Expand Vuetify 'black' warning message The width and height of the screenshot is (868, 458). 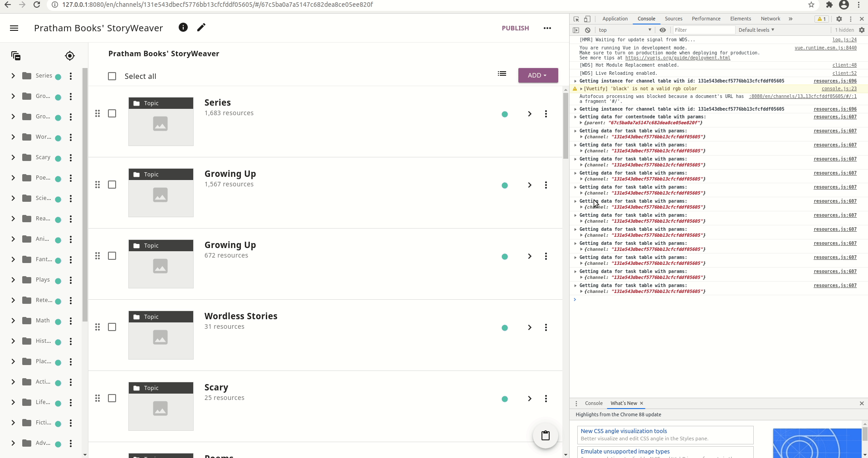581,89
